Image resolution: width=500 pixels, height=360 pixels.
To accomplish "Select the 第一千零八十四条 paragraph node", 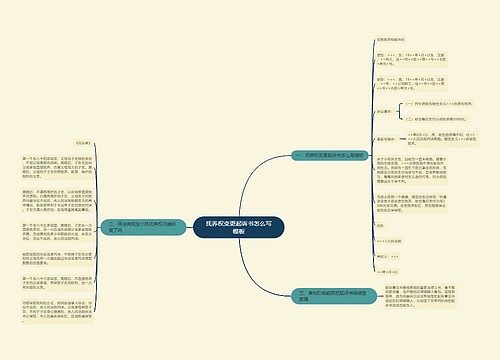I will 57,167.
